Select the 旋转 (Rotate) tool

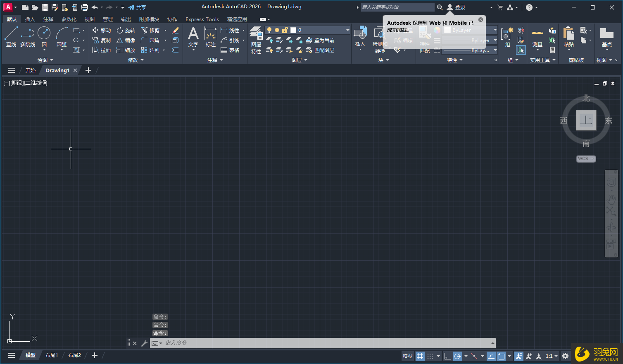[x=126, y=30]
